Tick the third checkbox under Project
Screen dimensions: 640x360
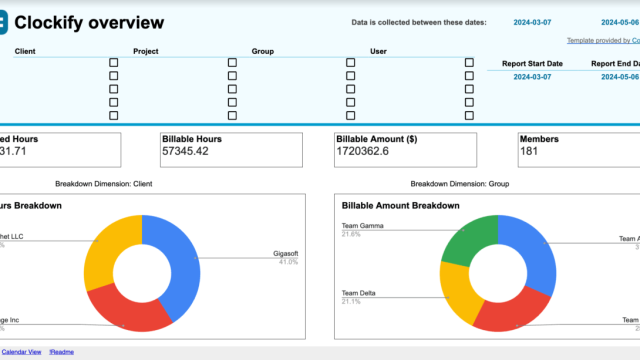coord(232,89)
